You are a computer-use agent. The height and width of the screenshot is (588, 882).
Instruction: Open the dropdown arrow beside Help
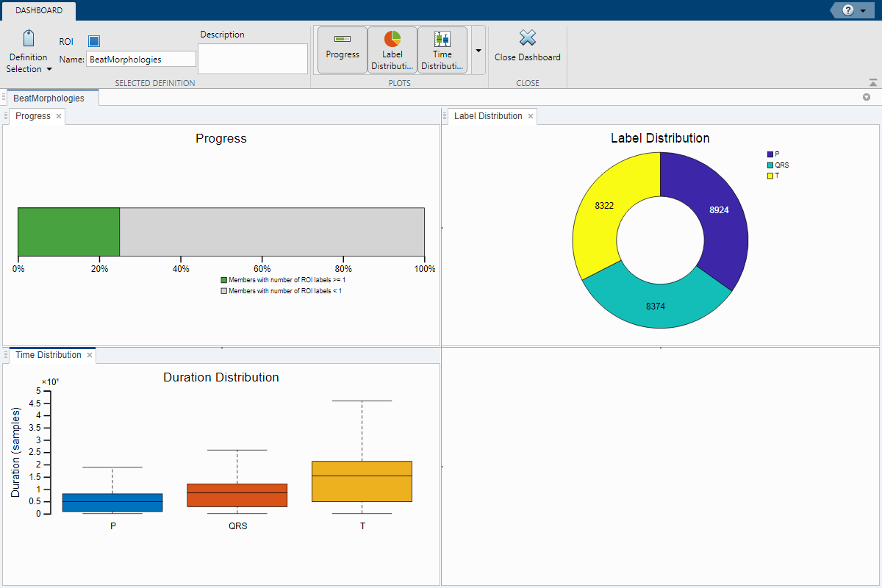[863, 10]
